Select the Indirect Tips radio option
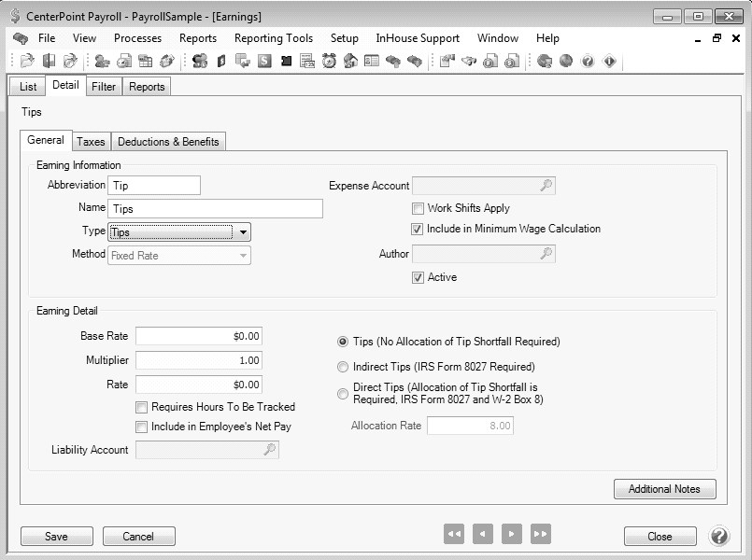The width and height of the screenshot is (752, 560). click(343, 367)
